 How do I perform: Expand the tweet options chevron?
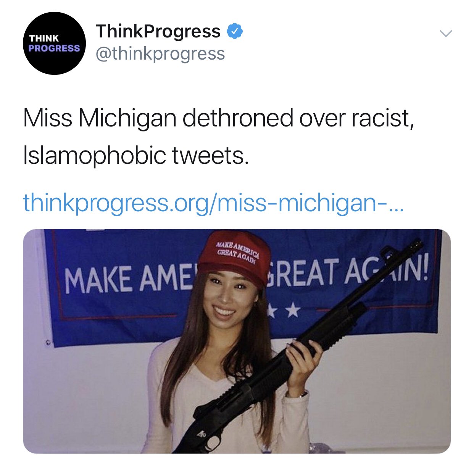[446, 34]
